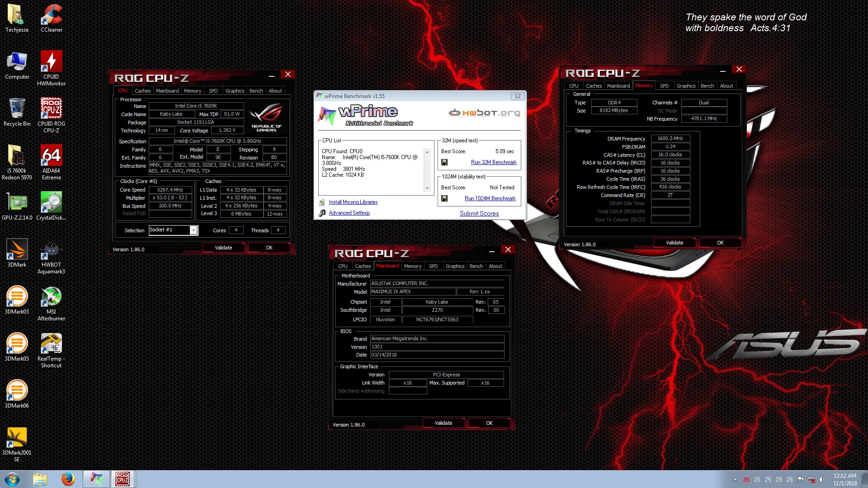868x488 pixels.
Task: Launch CPUID HWMonitor desktop shortcut
Action: (x=52, y=68)
